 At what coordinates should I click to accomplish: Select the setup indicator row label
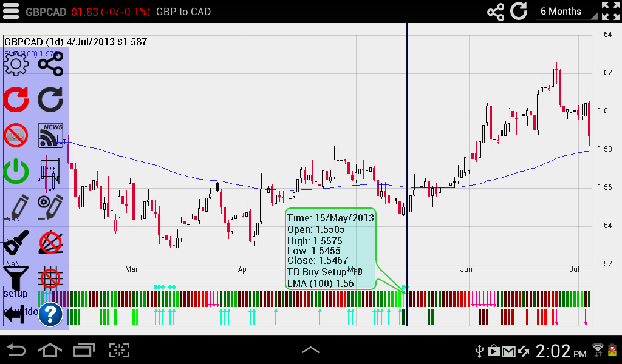click(x=15, y=293)
